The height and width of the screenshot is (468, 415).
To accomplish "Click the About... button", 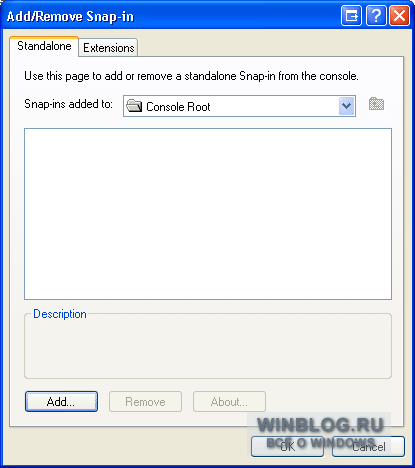I will point(229,402).
